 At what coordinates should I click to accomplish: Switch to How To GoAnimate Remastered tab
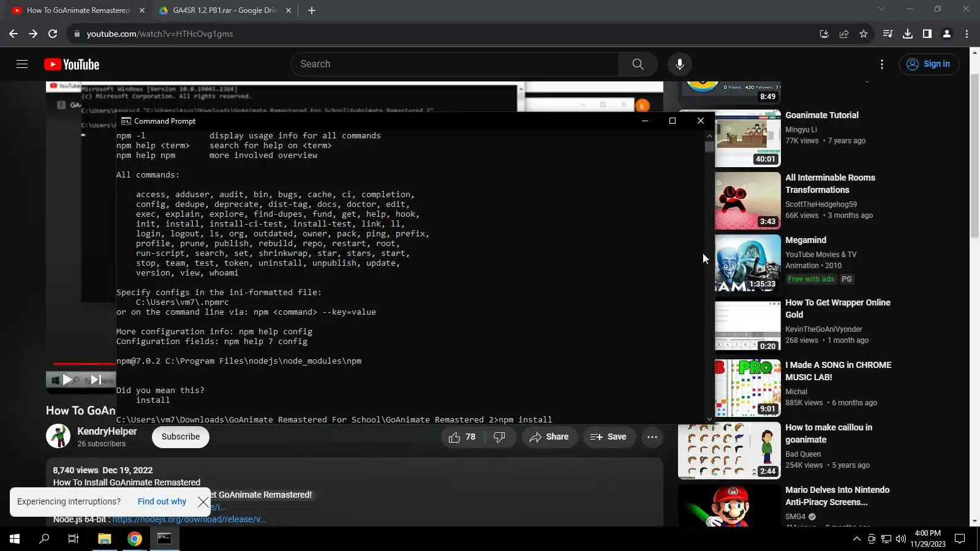78,10
